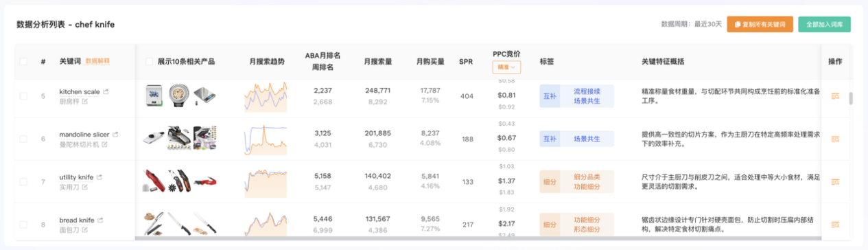
Task: Edit the translation 面包刀 with pencil icon
Action: [85, 229]
